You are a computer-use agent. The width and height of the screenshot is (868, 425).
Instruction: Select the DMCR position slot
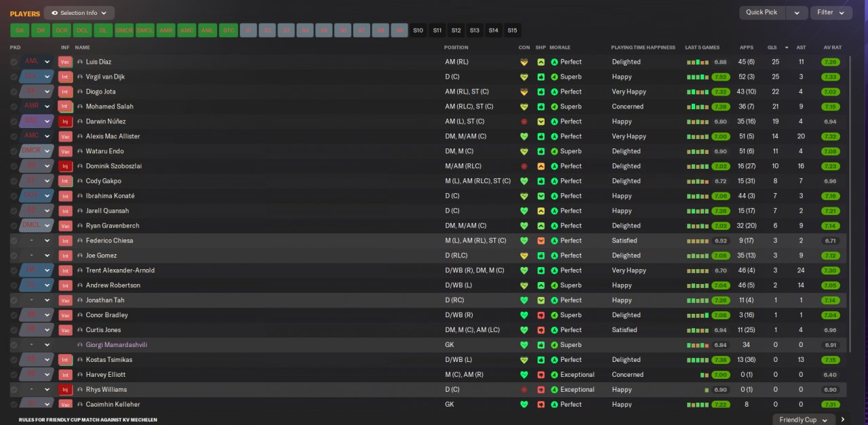124,31
